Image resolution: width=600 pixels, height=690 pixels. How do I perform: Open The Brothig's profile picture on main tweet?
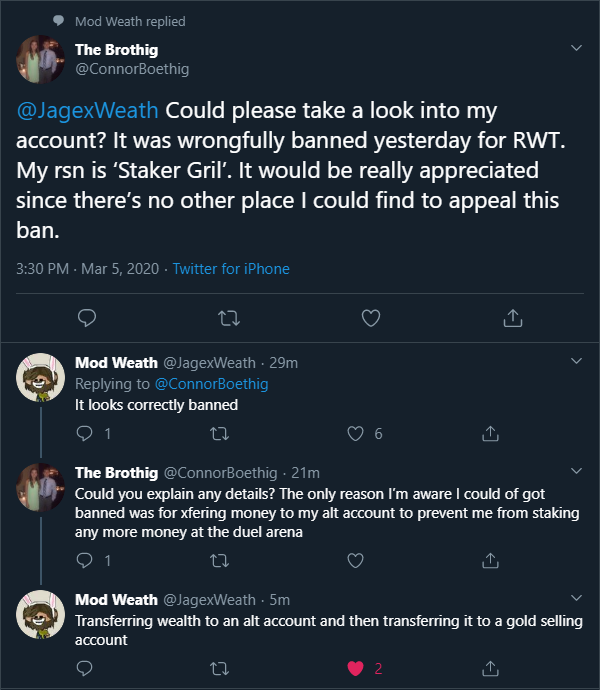(40, 60)
